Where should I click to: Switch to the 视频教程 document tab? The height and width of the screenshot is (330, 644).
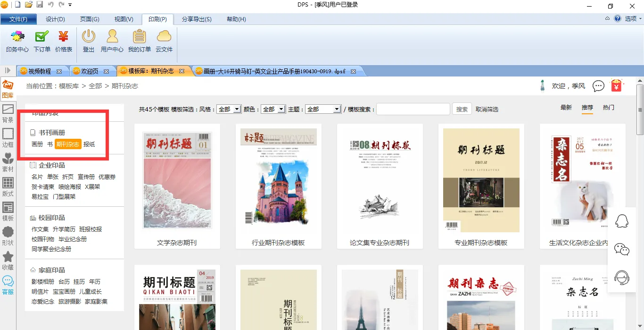point(40,71)
